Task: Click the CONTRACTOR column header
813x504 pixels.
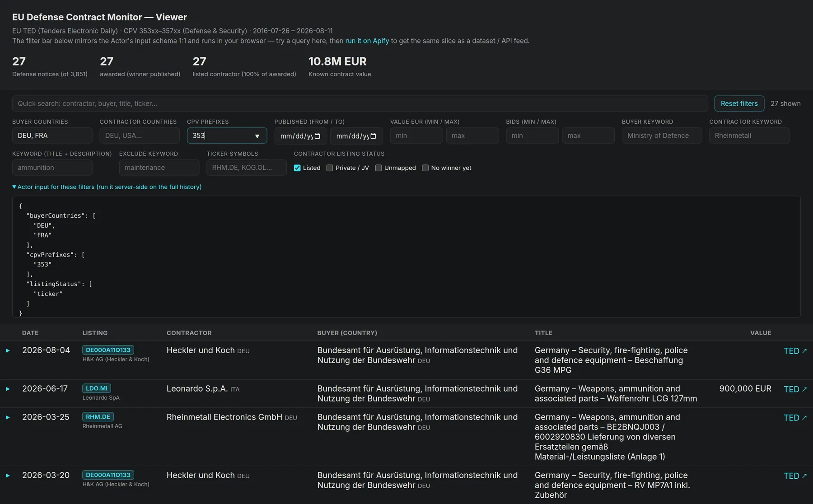Action: tap(189, 333)
